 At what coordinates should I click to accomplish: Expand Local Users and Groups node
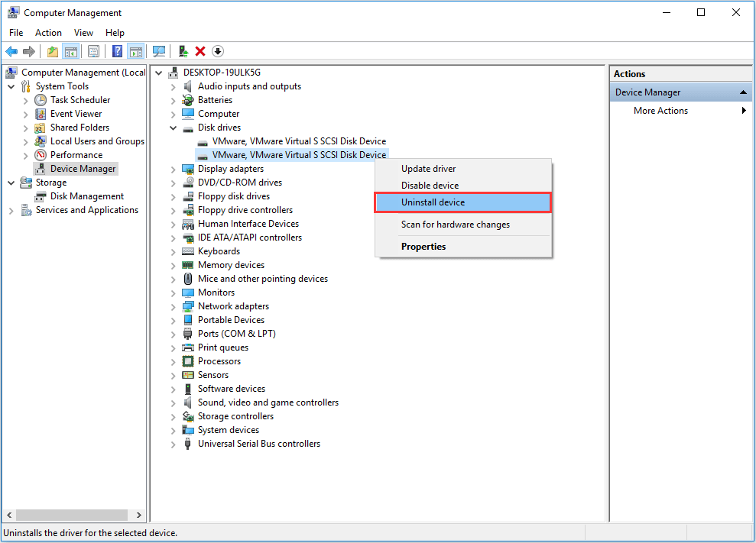[x=25, y=141]
